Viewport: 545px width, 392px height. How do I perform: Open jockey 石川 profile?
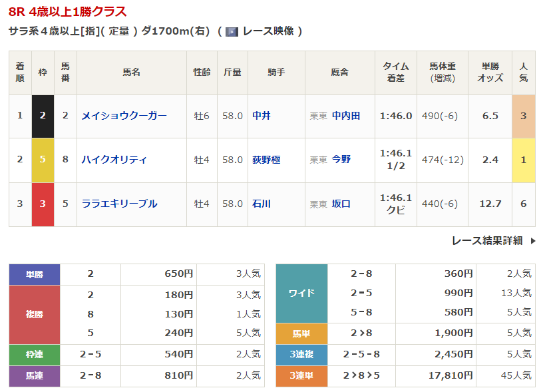[262, 204]
